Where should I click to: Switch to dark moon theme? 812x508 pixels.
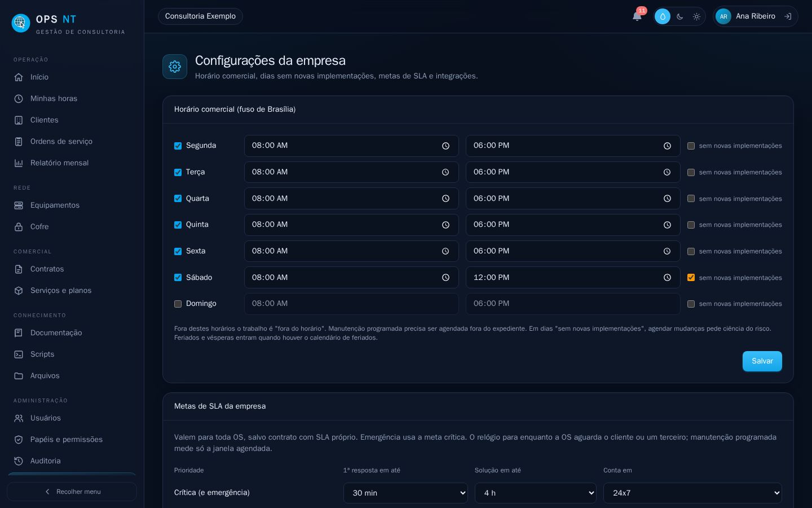tap(679, 16)
